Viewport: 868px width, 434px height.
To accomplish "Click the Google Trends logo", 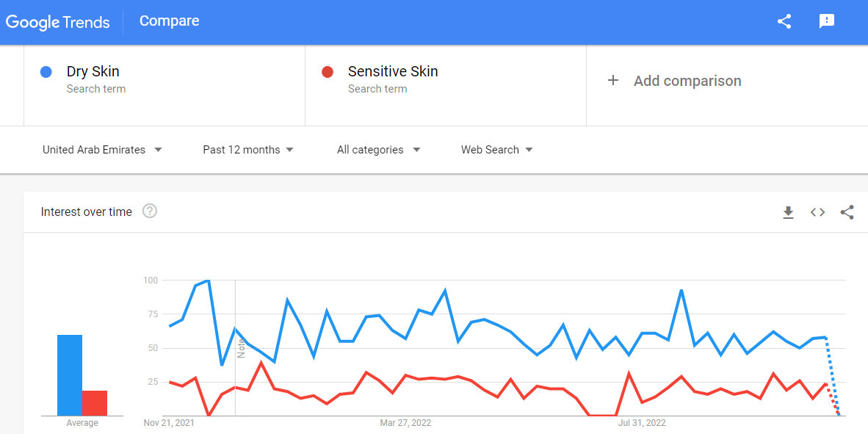I will [x=57, y=22].
